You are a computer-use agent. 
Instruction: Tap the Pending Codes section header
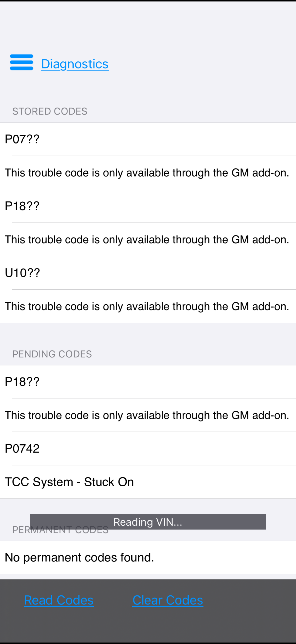pos(52,354)
